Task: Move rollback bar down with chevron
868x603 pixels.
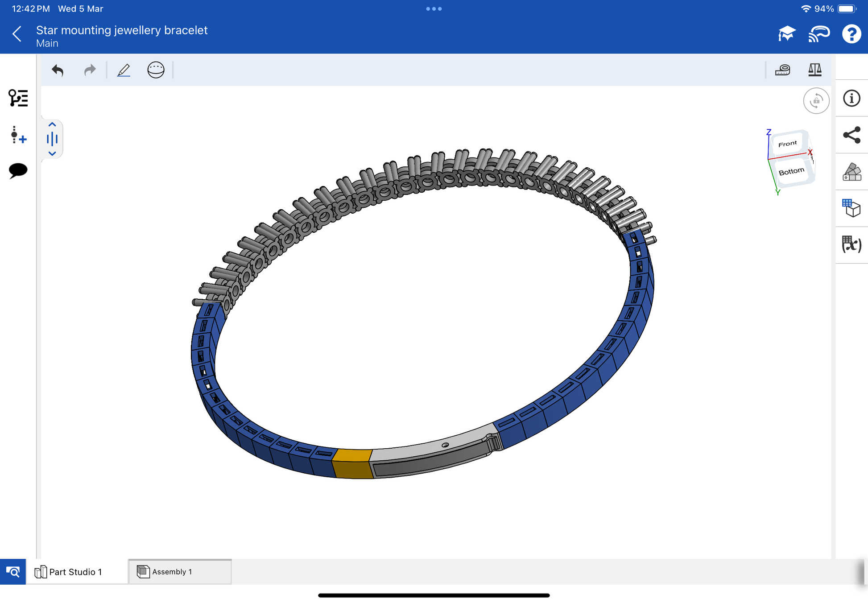Action: (x=52, y=153)
